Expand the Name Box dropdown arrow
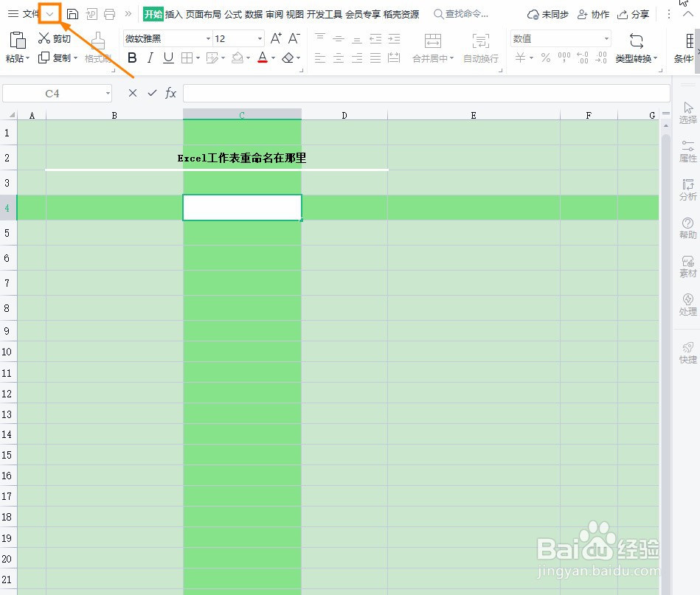 108,94
